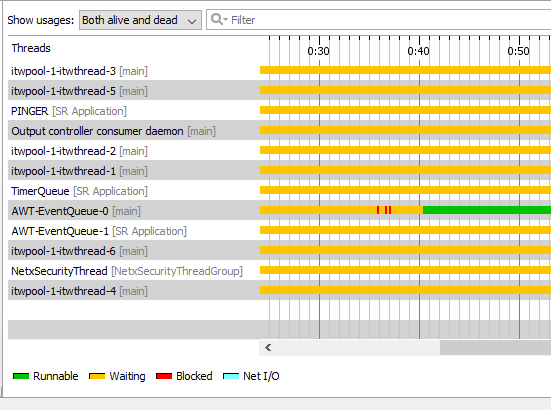Click the green Runnable legend swatch
The width and height of the screenshot is (551, 410).
[x=21, y=376]
